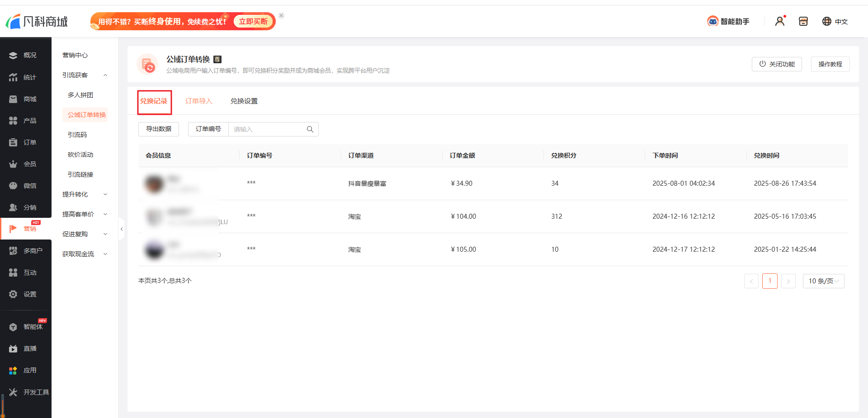Click the order number search input field
The width and height of the screenshot is (868, 418).
point(267,129)
